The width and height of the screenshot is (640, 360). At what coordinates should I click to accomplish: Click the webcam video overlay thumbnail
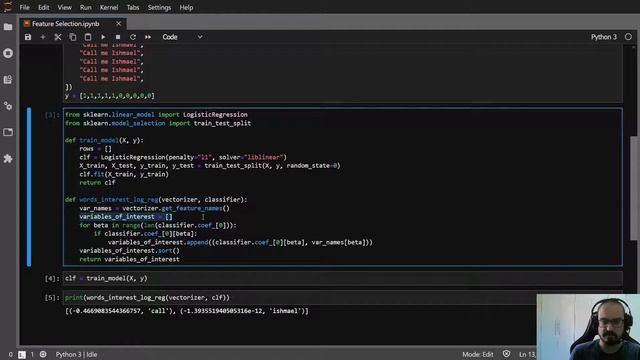click(x=588, y=327)
